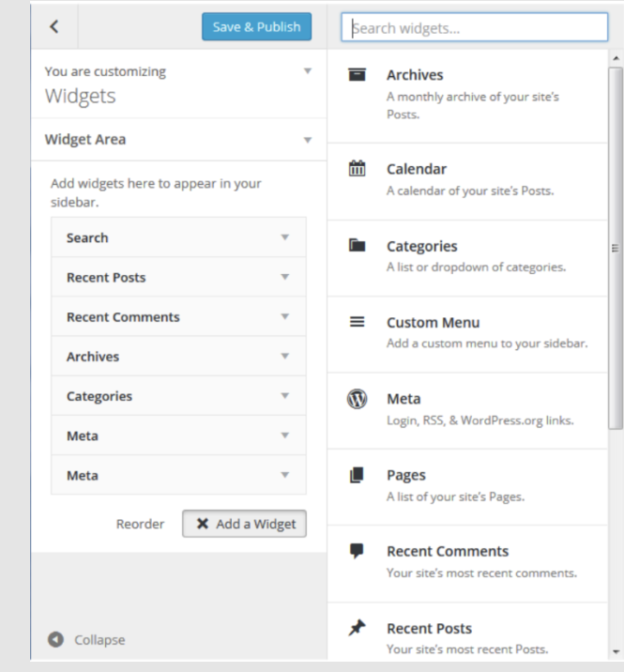The height and width of the screenshot is (672, 624).
Task: Expand the You are customizing header arrow
Action: click(x=307, y=70)
